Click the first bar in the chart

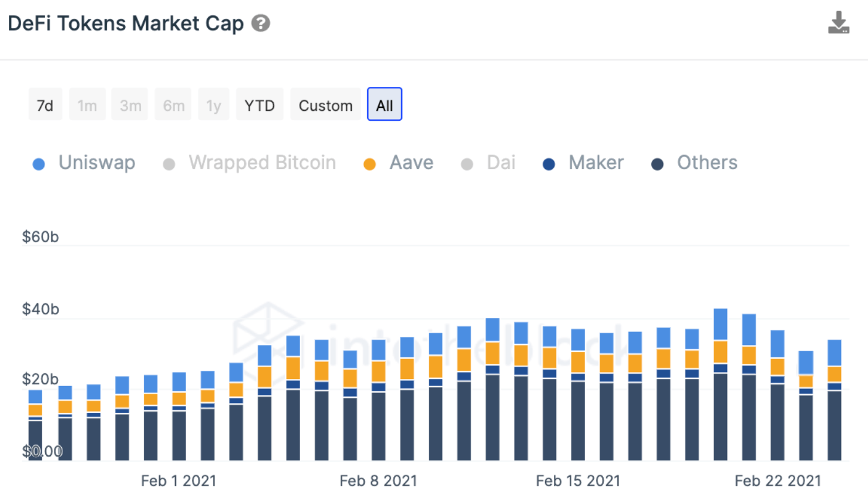click(35, 425)
